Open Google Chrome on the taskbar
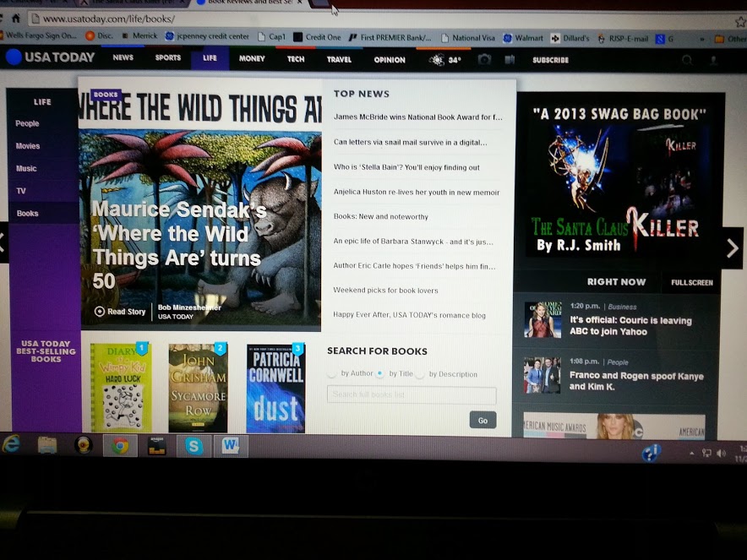This screenshot has width=747, height=560. (x=120, y=446)
